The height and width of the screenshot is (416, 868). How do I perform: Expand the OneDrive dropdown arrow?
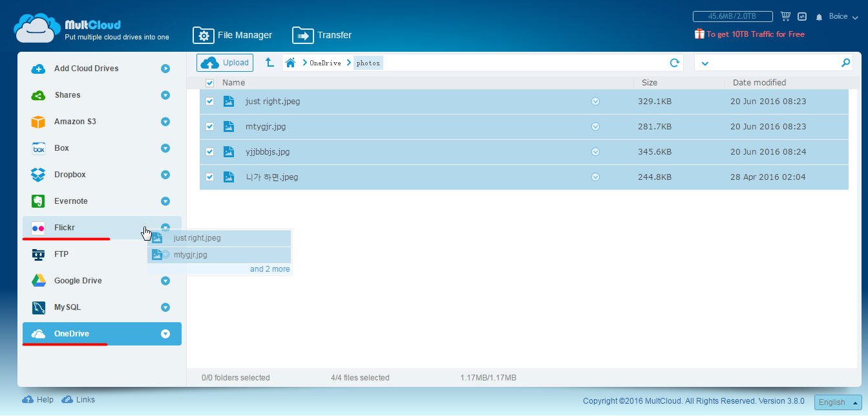tap(165, 334)
